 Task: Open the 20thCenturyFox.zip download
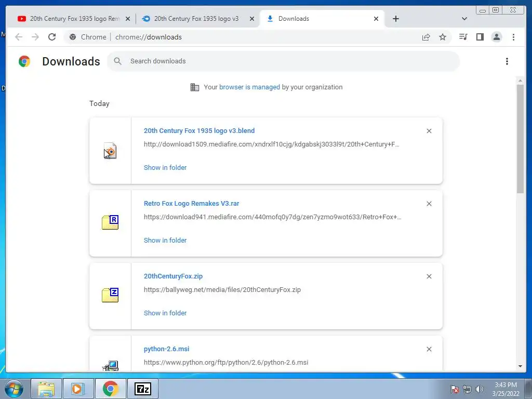click(x=173, y=276)
